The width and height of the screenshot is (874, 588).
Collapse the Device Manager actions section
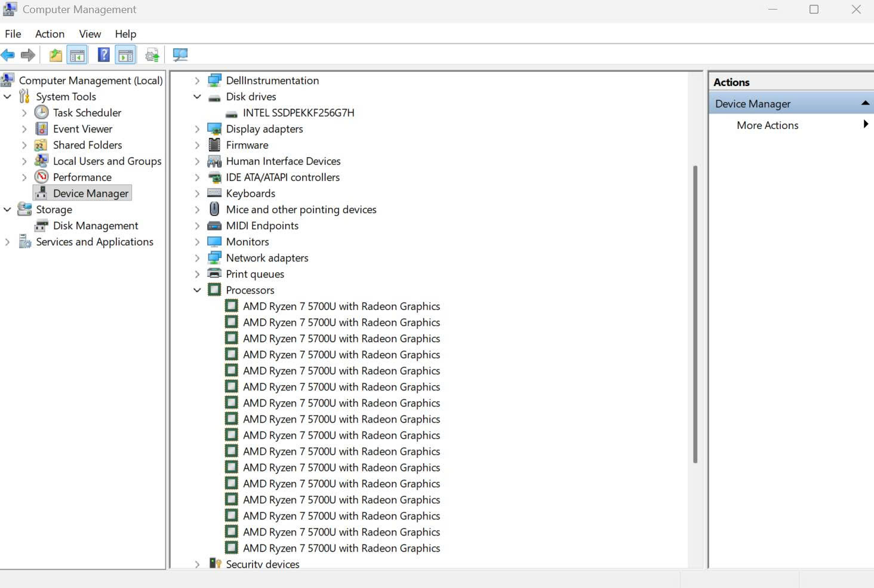point(865,103)
